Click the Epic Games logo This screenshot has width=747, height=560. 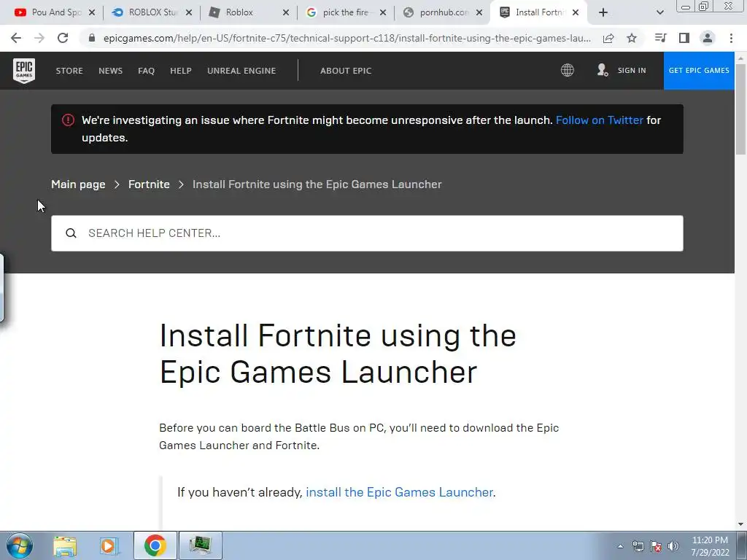24,71
